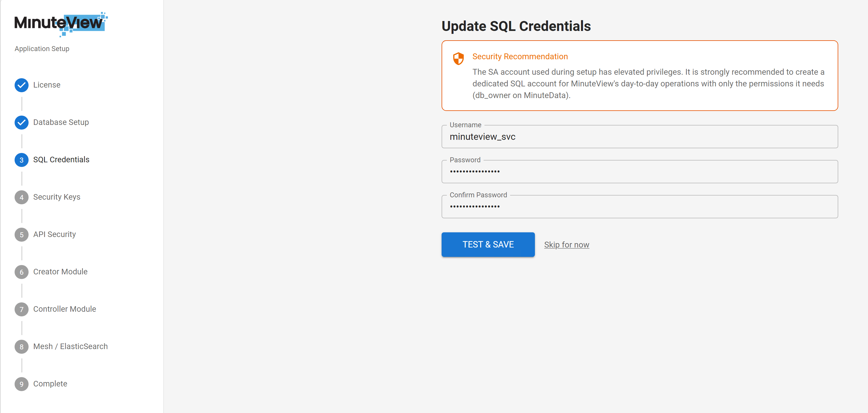Select the Username input field
Viewport: 868px width, 413px height.
point(639,137)
